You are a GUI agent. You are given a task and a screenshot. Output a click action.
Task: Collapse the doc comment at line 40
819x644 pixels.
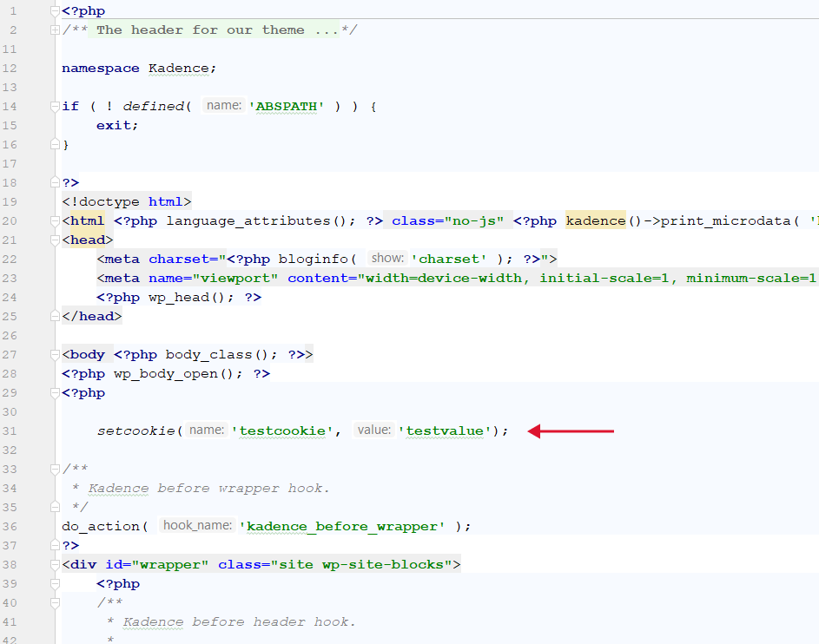pos(55,602)
